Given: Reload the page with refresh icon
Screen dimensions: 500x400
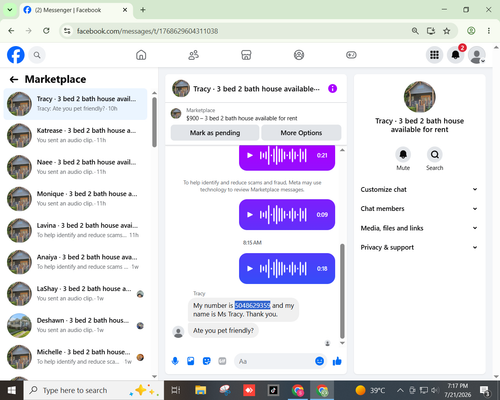Looking at the screenshot, I should [x=46, y=31].
